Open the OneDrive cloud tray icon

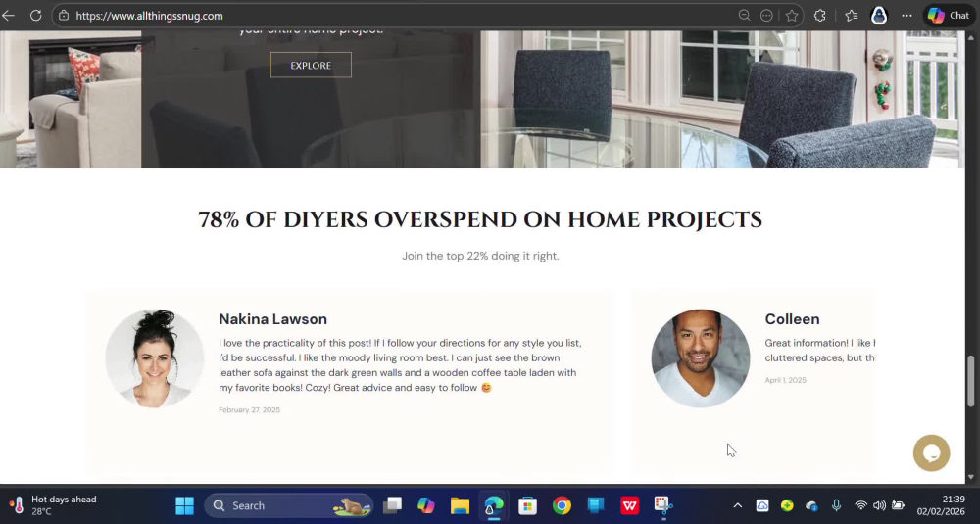(x=811, y=506)
